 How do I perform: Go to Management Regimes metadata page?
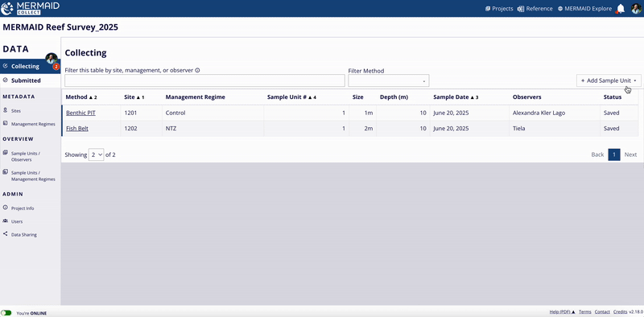pos(33,124)
